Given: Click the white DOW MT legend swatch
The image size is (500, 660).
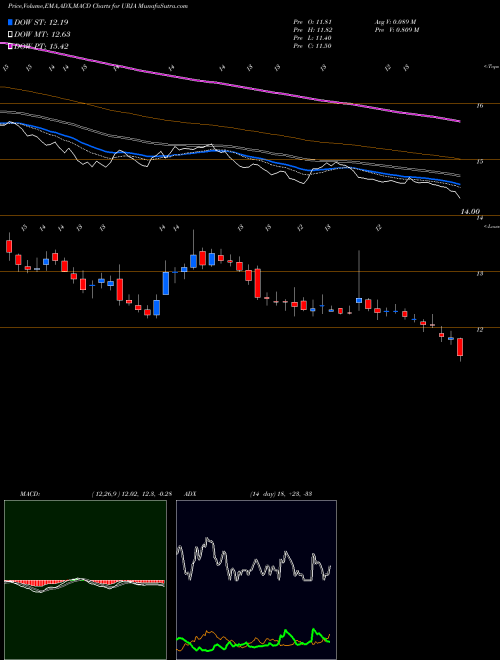Looking at the screenshot, I should pos(10,35).
